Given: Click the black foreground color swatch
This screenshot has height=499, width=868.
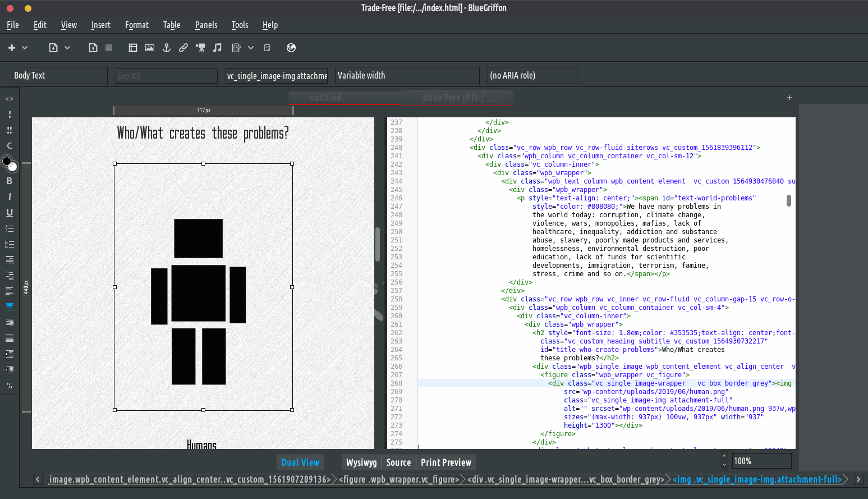Looking at the screenshot, I should [x=7, y=162].
